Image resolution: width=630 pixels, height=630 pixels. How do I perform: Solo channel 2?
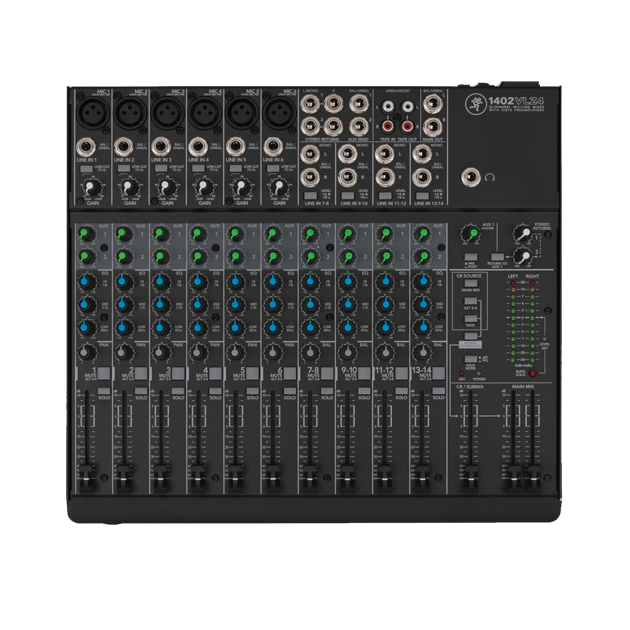coord(141,391)
